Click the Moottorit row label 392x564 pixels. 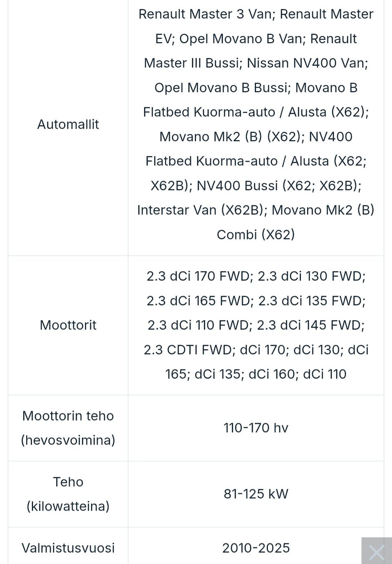click(68, 325)
